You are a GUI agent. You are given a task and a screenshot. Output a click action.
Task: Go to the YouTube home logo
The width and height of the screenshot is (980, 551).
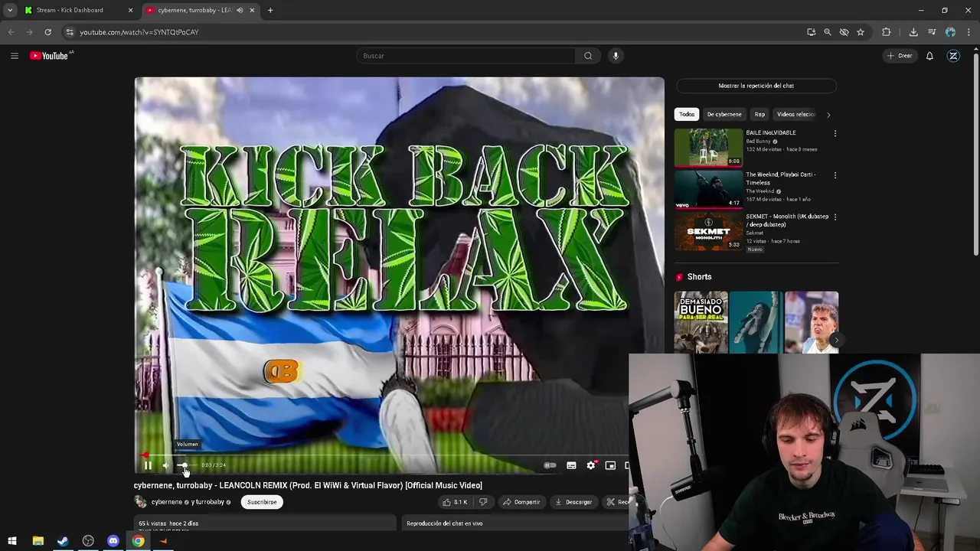[x=51, y=56]
